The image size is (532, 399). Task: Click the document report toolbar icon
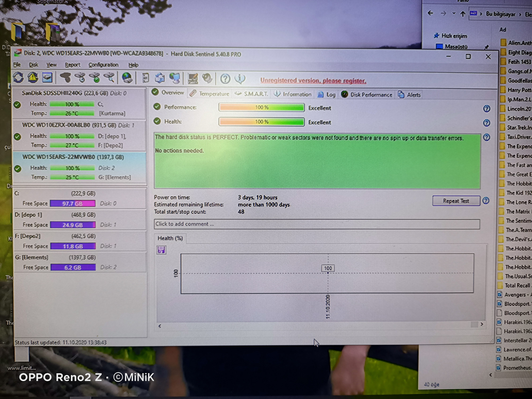tap(146, 78)
